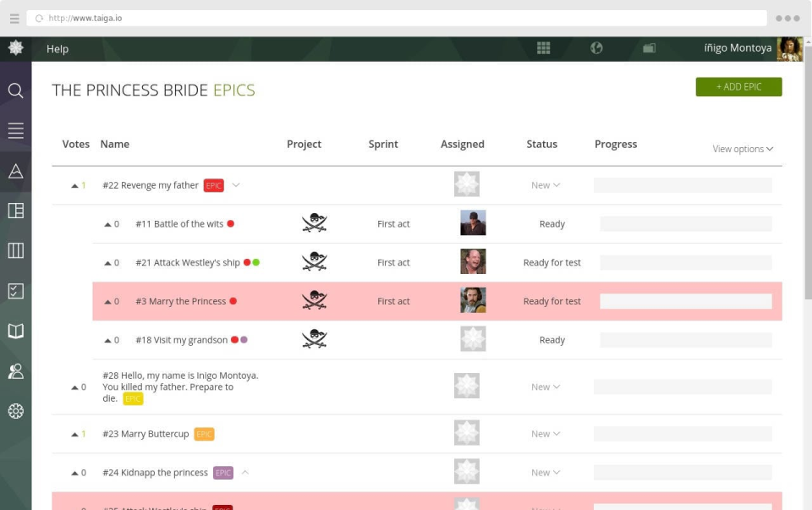Open the #3 Marry the Princess story link
The image size is (812, 510).
click(x=181, y=301)
